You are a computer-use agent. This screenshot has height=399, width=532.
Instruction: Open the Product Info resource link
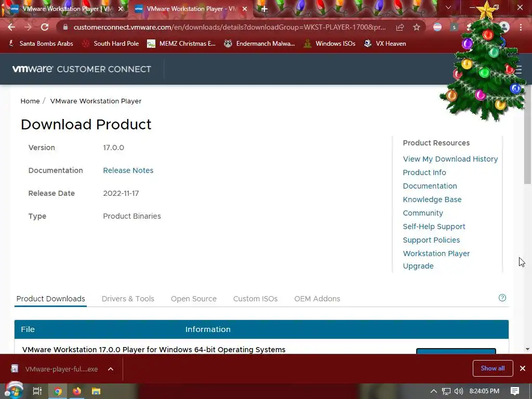coord(424,172)
